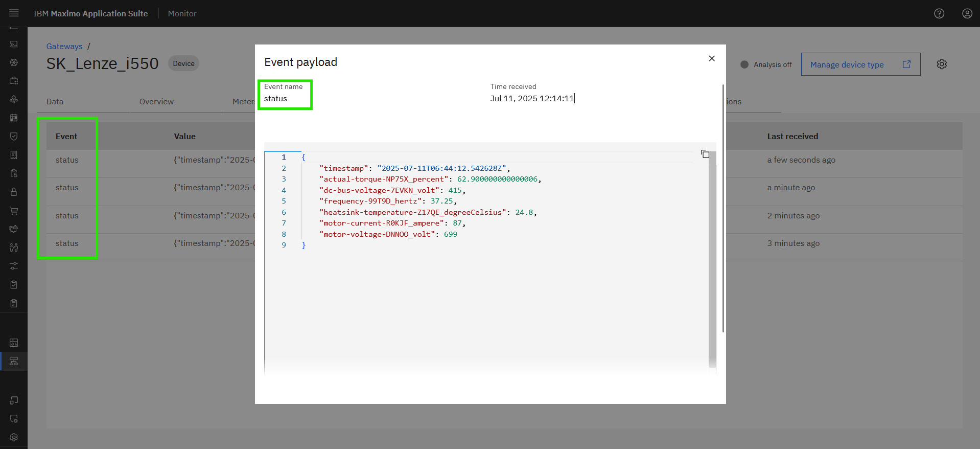Click the shield checkmark sidebar icon

14,136
